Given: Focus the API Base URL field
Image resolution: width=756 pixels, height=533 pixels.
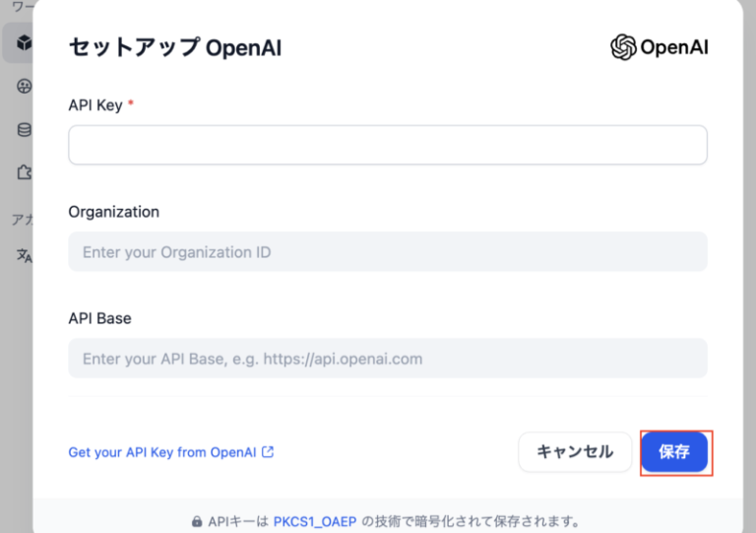Looking at the screenshot, I should click(x=387, y=359).
